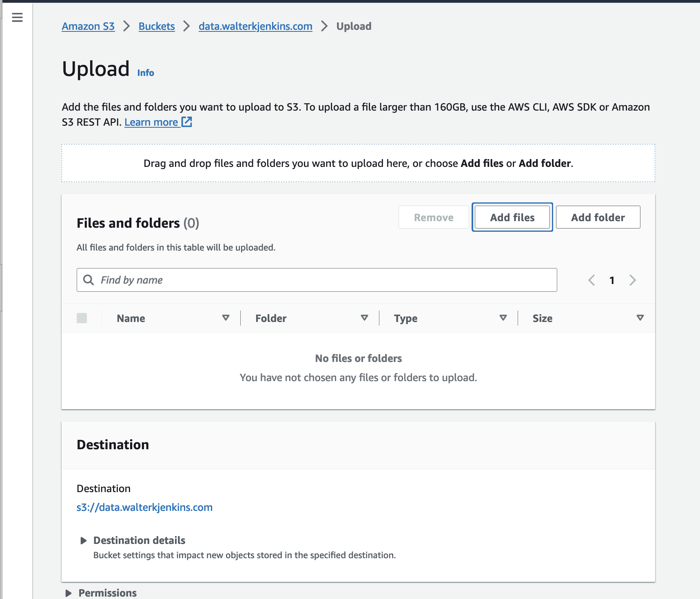Focus the Find by name search field
The image size is (700, 599).
[317, 280]
